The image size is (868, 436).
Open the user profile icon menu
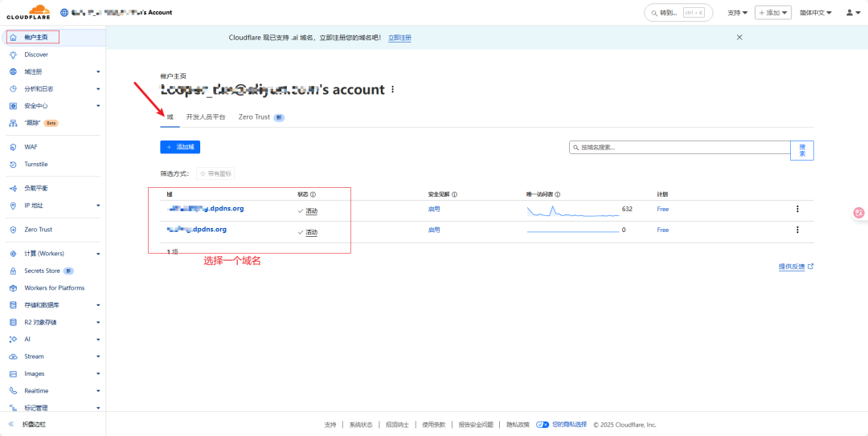pyautogui.click(x=853, y=12)
